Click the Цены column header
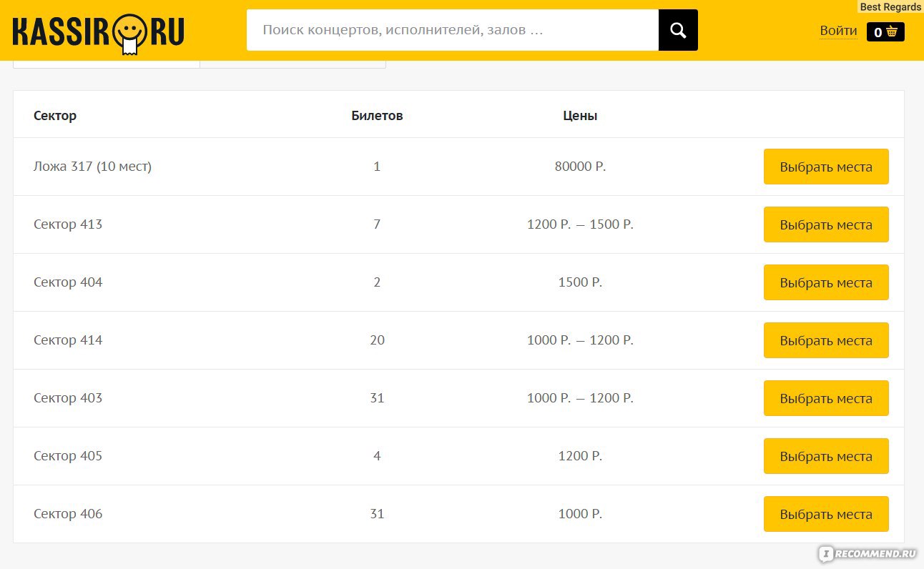Viewport: 924px width, 569px height. 580,115
